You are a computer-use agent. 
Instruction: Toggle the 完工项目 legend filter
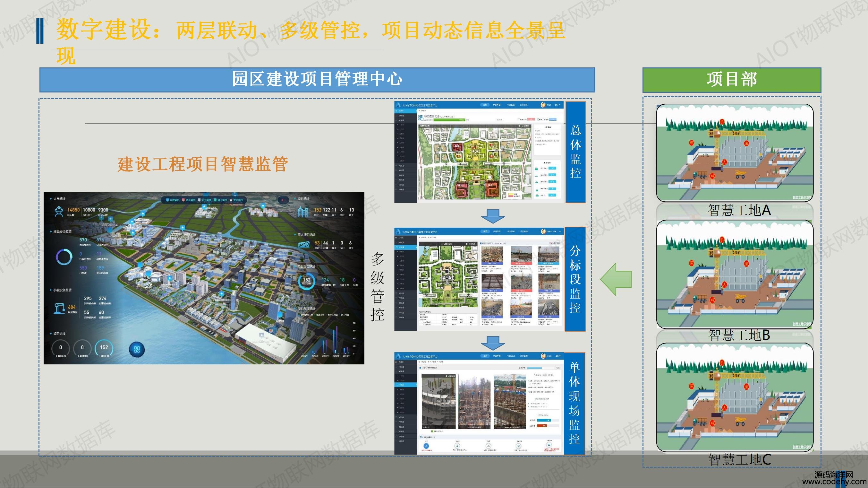204,200
